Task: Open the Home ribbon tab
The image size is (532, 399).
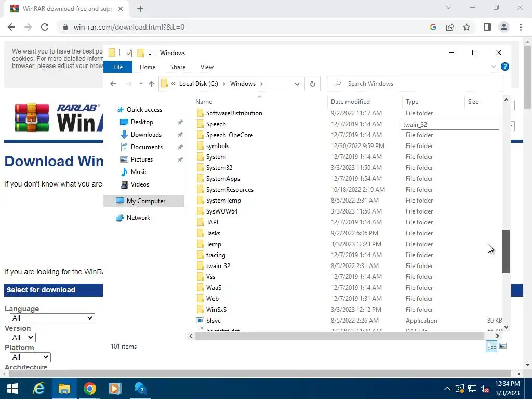Action: pos(147,67)
